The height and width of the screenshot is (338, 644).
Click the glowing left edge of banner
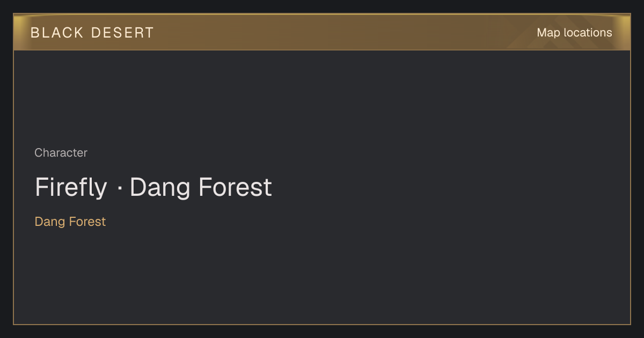17,32
